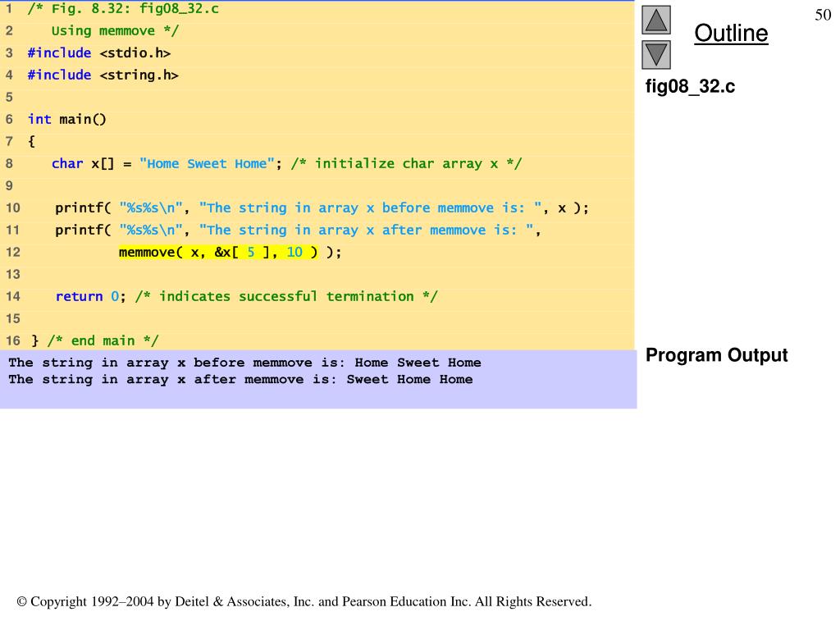The height and width of the screenshot is (630, 840).
Task: Click the "Home Sweet Home" string literal
Action: point(207,163)
